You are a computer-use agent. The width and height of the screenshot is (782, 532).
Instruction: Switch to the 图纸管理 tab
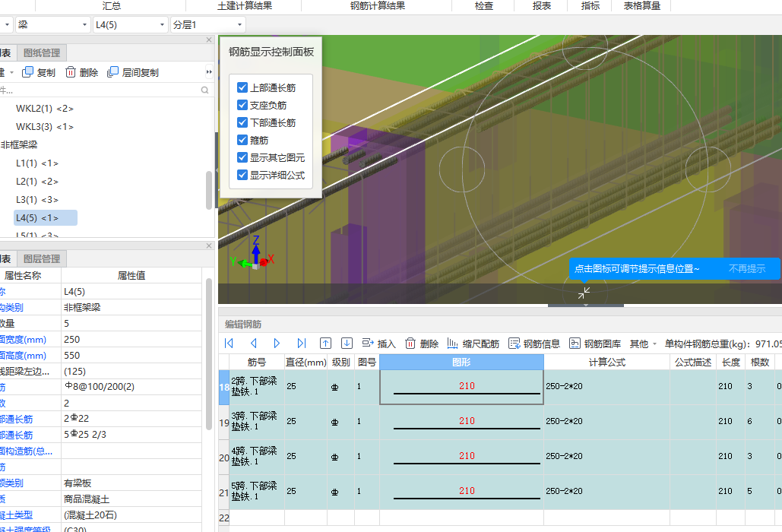pos(42,53)
